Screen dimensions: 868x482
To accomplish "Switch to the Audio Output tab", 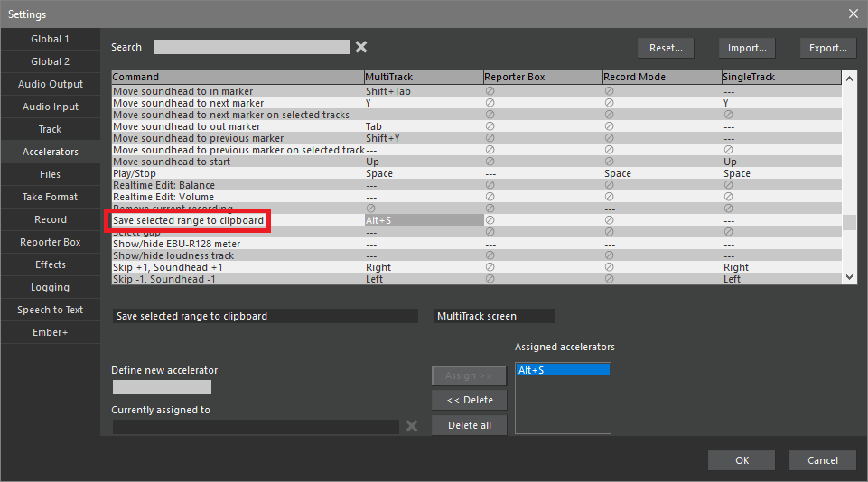I will [51, 84].
